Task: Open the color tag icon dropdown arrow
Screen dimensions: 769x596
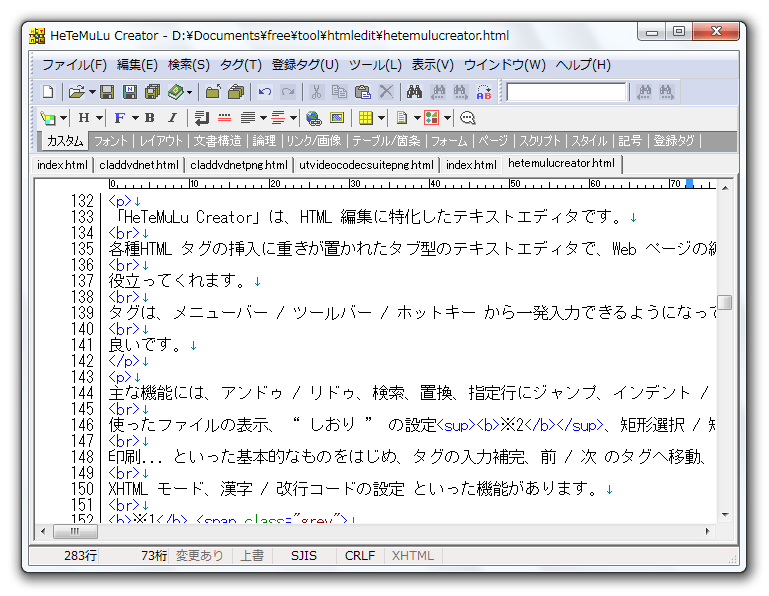Action: [x=63, y=118]
